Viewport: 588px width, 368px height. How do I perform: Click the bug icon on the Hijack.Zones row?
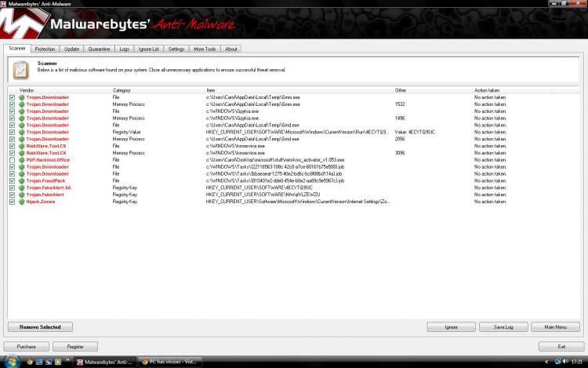pos(22,202)
